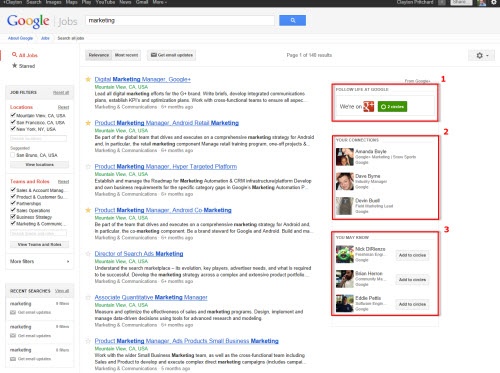Click the marketing search input field
Viewport: 500px width, 373px height.
(180, 20)
